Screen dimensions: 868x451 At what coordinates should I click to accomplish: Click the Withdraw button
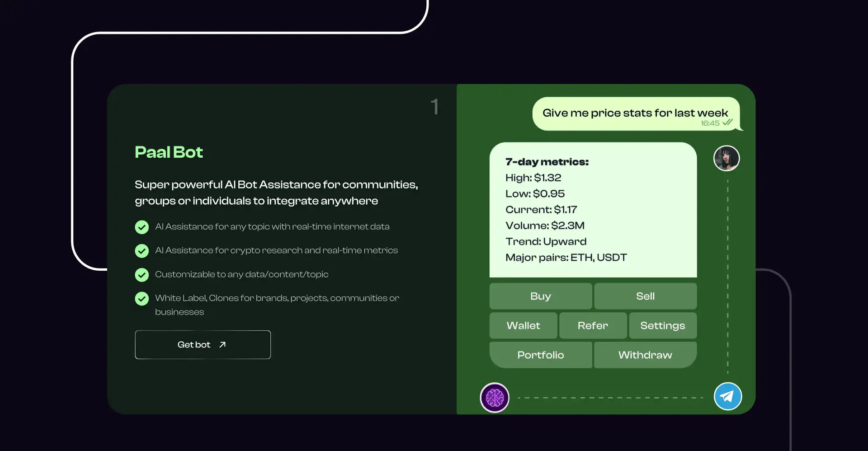[645, 355]
